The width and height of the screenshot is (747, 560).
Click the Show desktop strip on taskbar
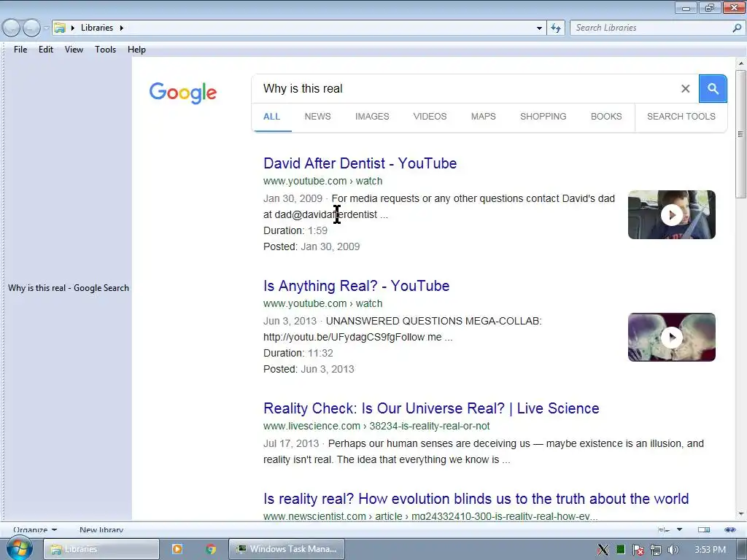[x=743, y=549]
